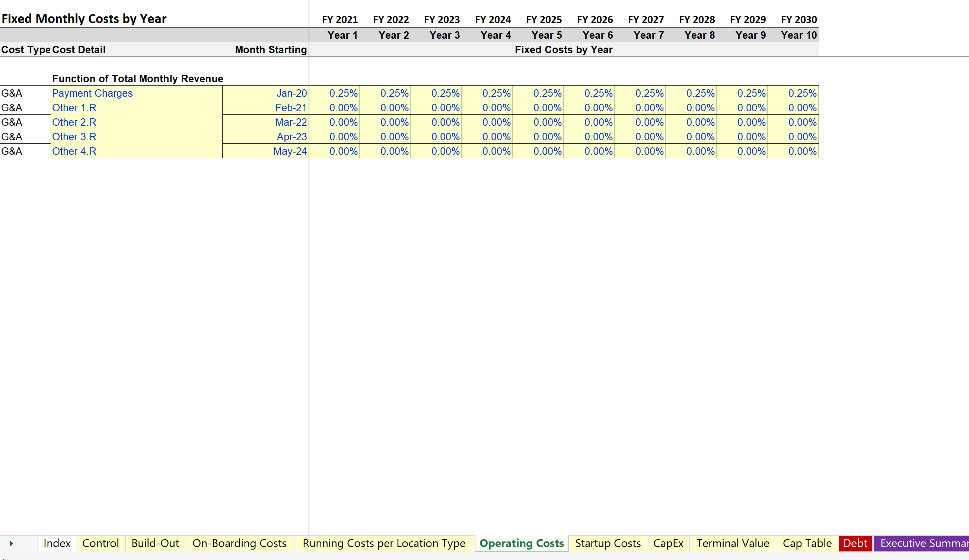Click the FY 2030 column header
This screenshot has width=969, height=560.
[799, 20]
